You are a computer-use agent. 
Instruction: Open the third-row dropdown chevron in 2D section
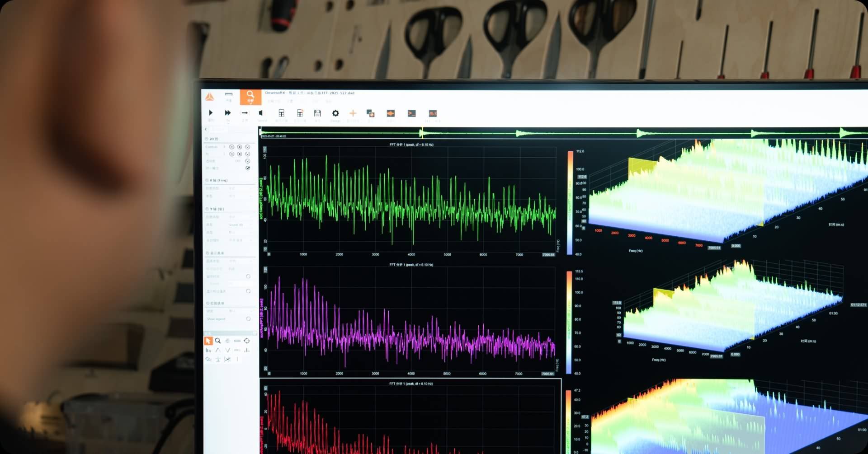247,161
